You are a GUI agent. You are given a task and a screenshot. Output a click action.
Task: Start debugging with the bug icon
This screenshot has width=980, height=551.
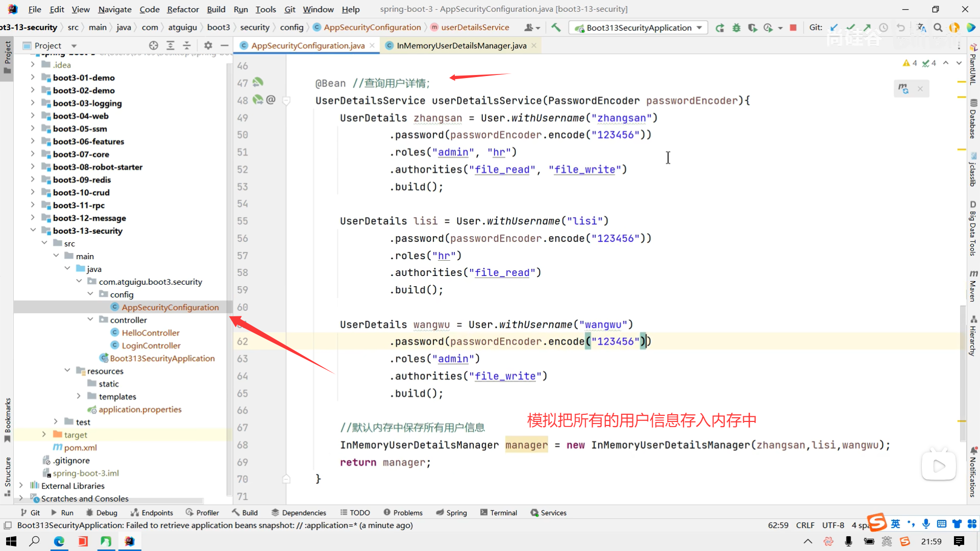(736, 28)
